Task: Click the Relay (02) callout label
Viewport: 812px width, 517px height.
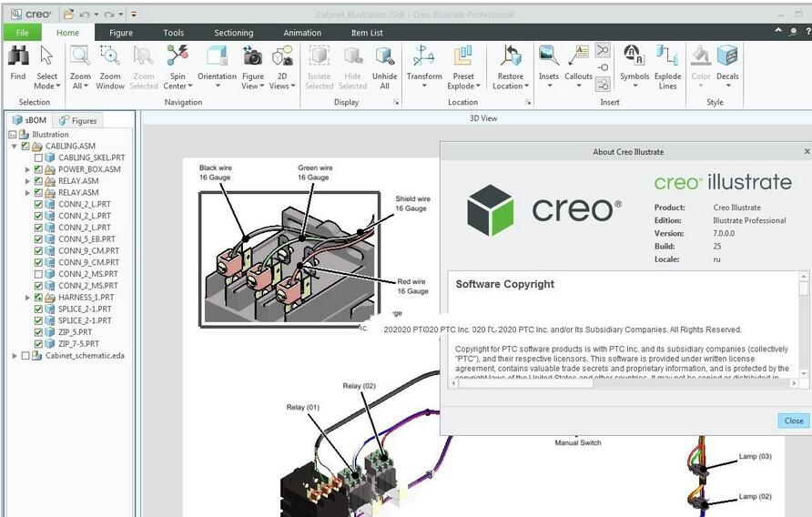Action: (359, 386)
